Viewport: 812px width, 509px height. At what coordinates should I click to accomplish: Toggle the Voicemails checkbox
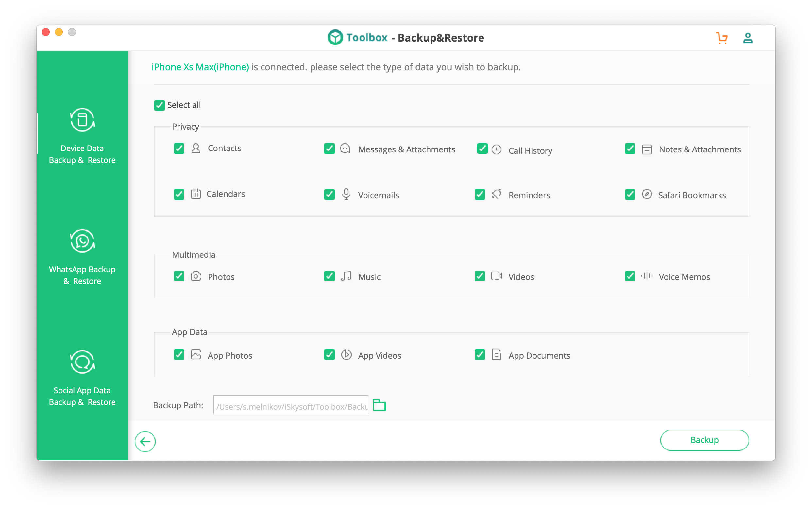pos(329,194)
